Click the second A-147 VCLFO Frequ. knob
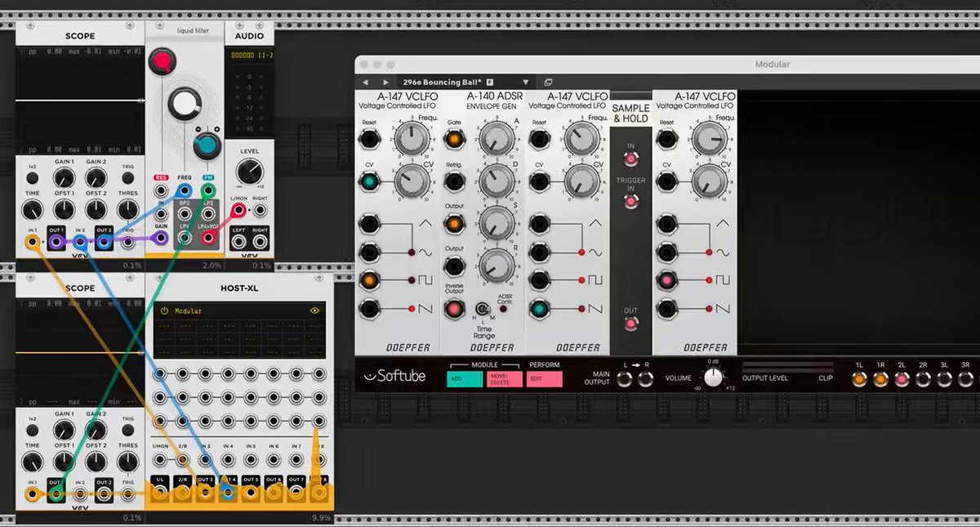The width and height of the screenshot is (980, 527). pyautogui.click(x=581, y=139)
